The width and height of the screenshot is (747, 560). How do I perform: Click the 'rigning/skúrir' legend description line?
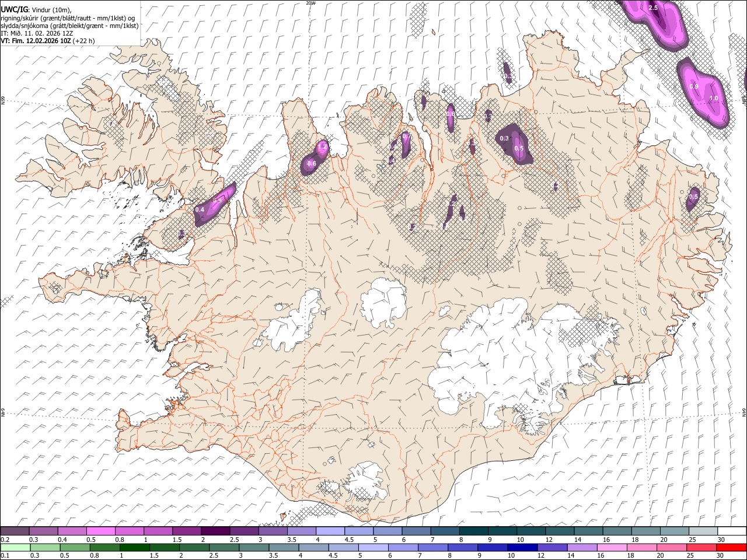pyautogui.click(x=68, y=17)
